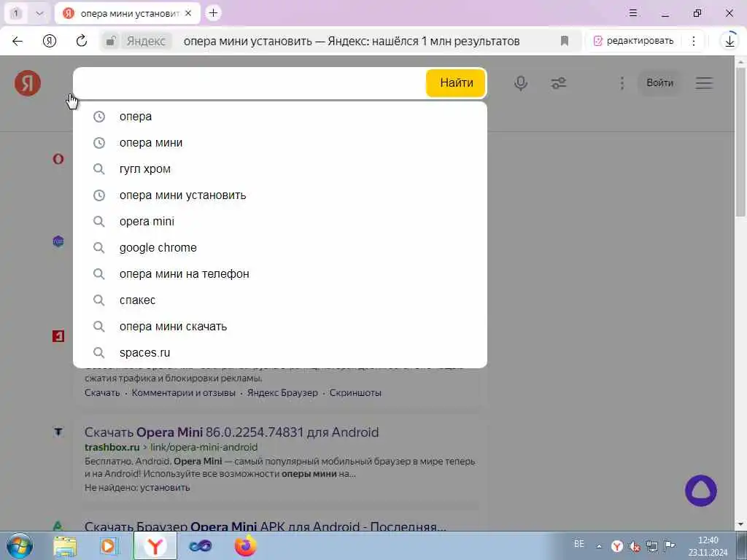Click the muted volume tray icon
The image size is (747, 560).
[x=635, y=546]
